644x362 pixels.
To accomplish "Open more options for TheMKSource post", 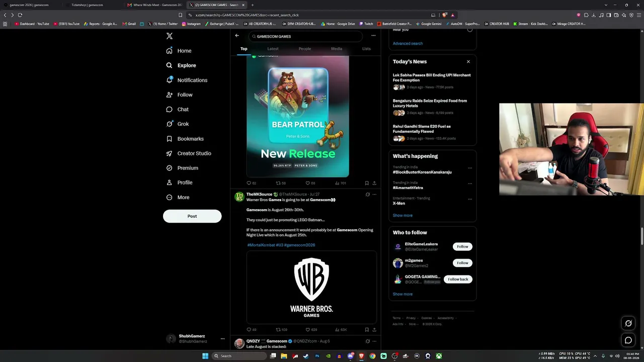I will coord(374,195).
